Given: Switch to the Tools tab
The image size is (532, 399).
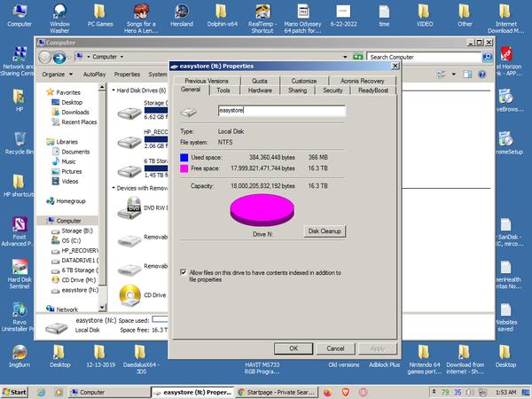Looking at the screenshot, I should (223, 90).
